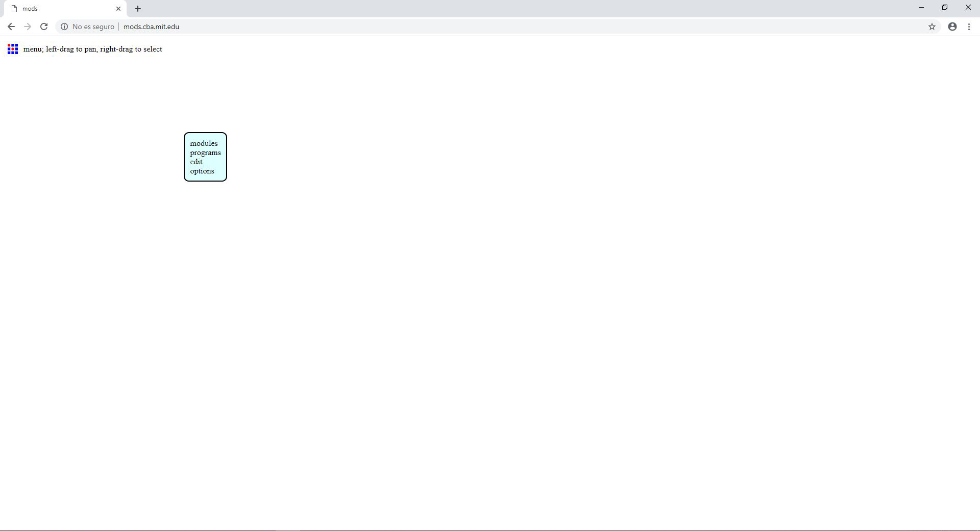Restore down the browser window
The height and width of the screenshot is (531, 980).
pos(944,8)
